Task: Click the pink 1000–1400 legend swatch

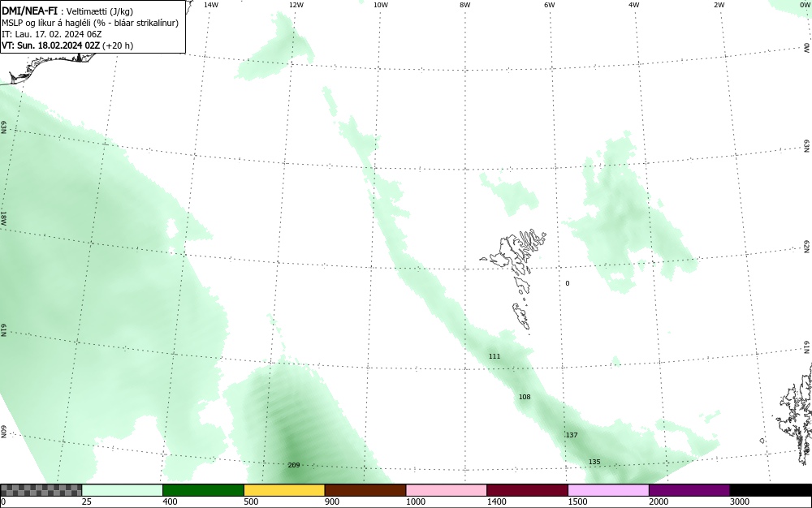Action: click(447, 490)
